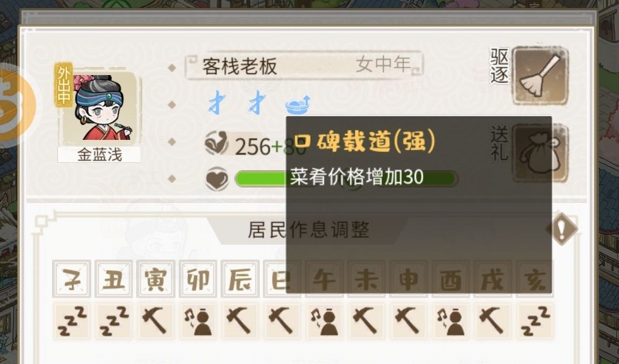
Task: Click the green affection progress bar
Action: 346,179
